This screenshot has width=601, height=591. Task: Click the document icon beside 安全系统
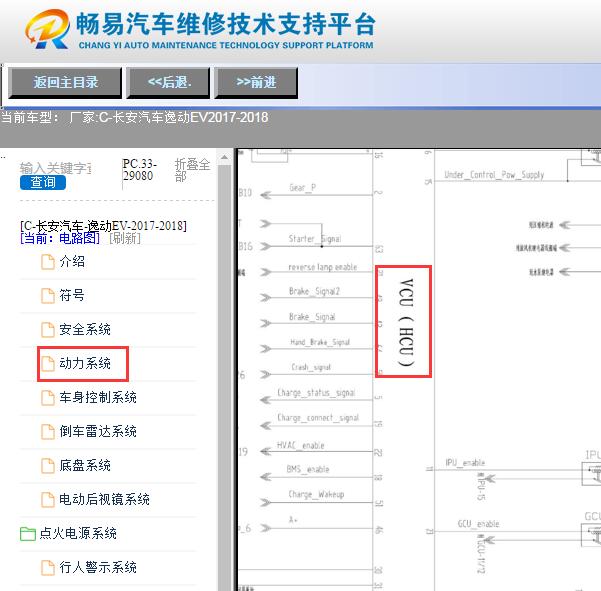pos(48,330)
